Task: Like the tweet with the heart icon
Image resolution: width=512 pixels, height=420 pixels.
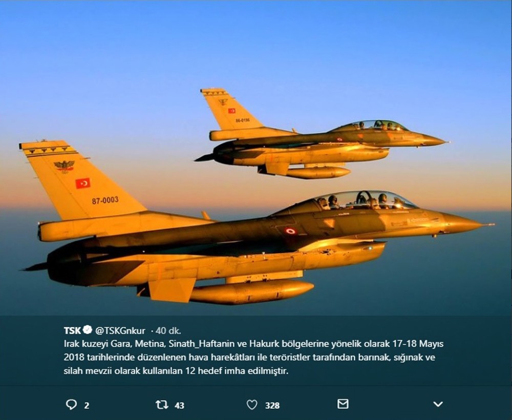Action: click(x=252, y=405)
